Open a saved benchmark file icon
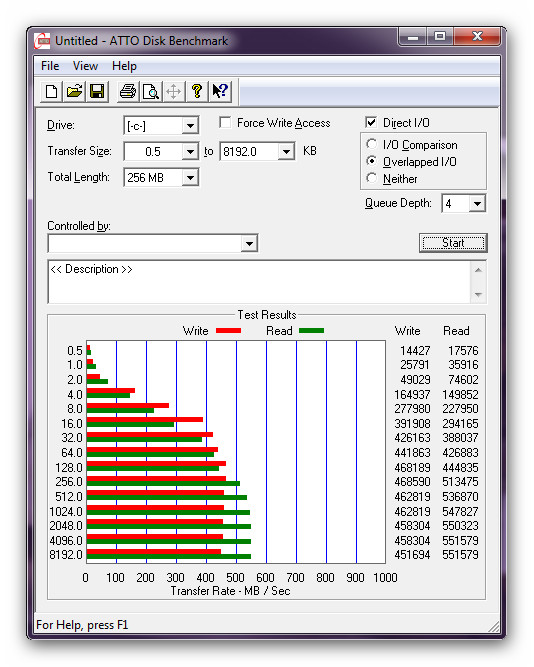Screen dimensions: 534x667 74,91
